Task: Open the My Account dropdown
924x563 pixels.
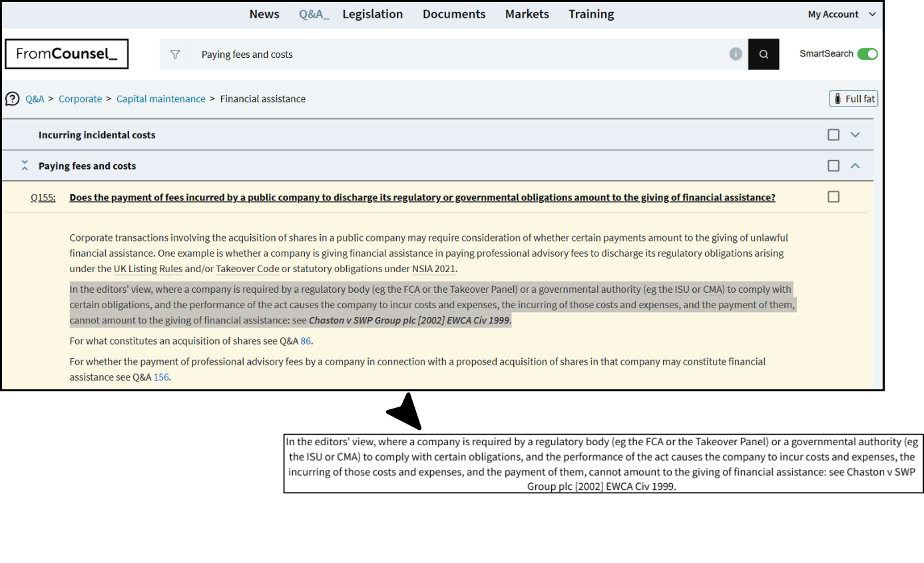Action: click(x=841, y=15)
